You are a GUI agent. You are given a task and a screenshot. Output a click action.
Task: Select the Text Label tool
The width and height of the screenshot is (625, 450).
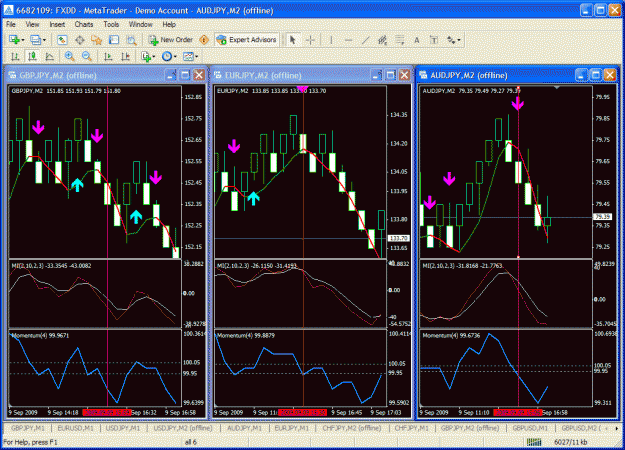(x=434, y=40)
